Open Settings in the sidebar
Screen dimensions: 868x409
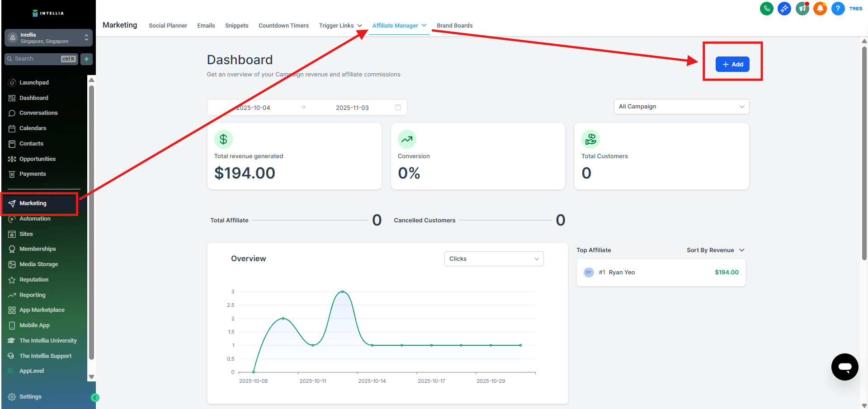point(30,397)
